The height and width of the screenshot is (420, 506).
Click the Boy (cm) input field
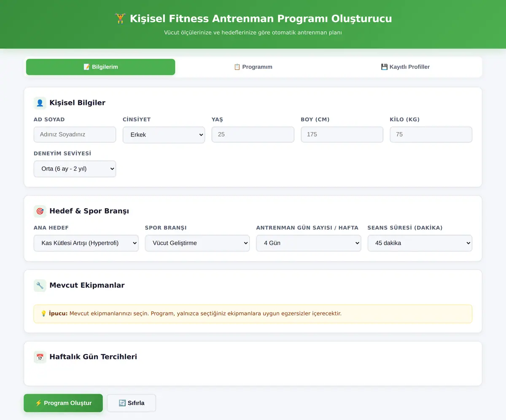342,135
